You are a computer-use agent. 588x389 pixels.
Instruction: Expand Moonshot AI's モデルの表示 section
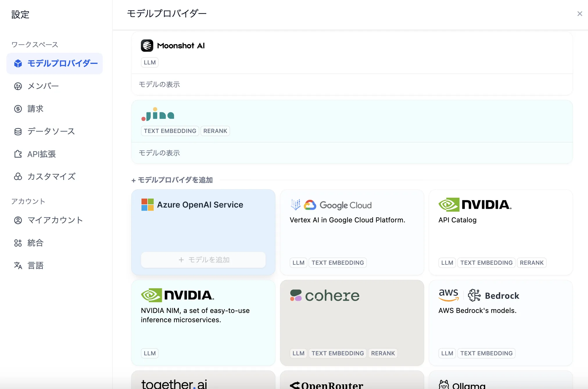(x=159, y=84)
